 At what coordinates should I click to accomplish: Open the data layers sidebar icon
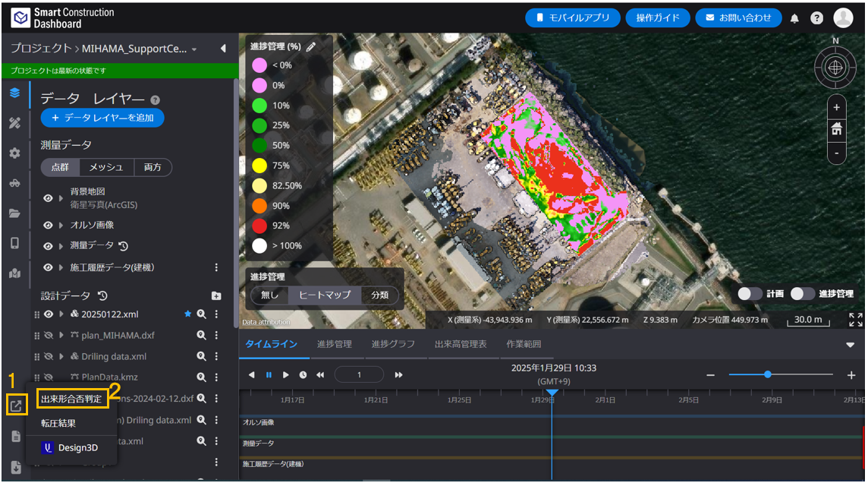click(15, 93)
